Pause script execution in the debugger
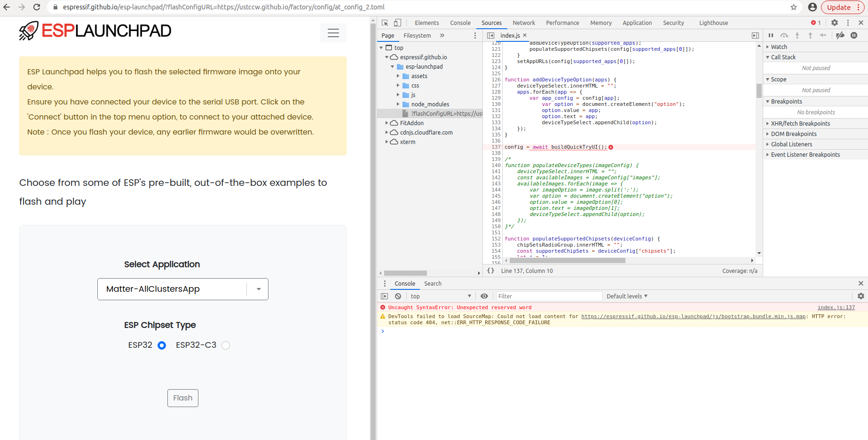The image size is (868, 440). point(771,35)
